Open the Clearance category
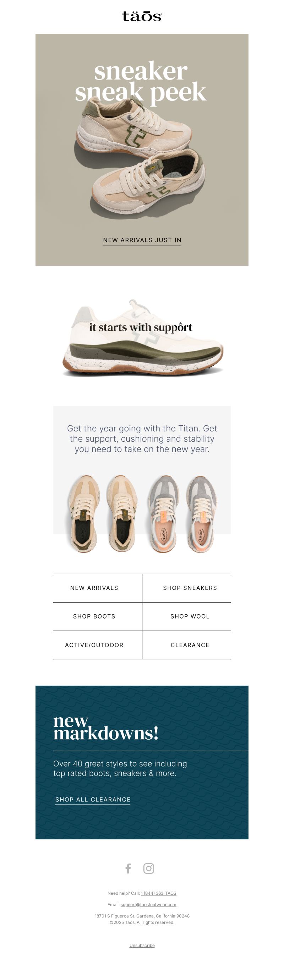The image size is (284, 980). (x=190, y=645)
